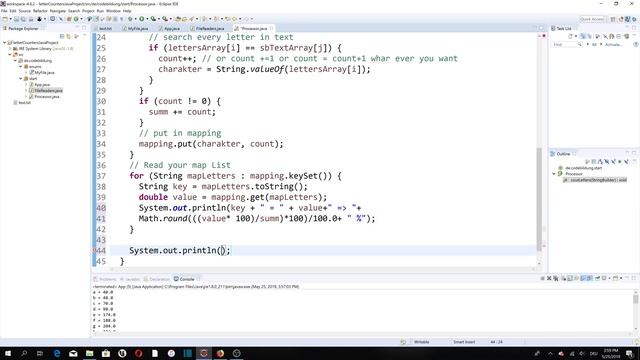Open File Explorer from the taskbar

pos(89,353)
